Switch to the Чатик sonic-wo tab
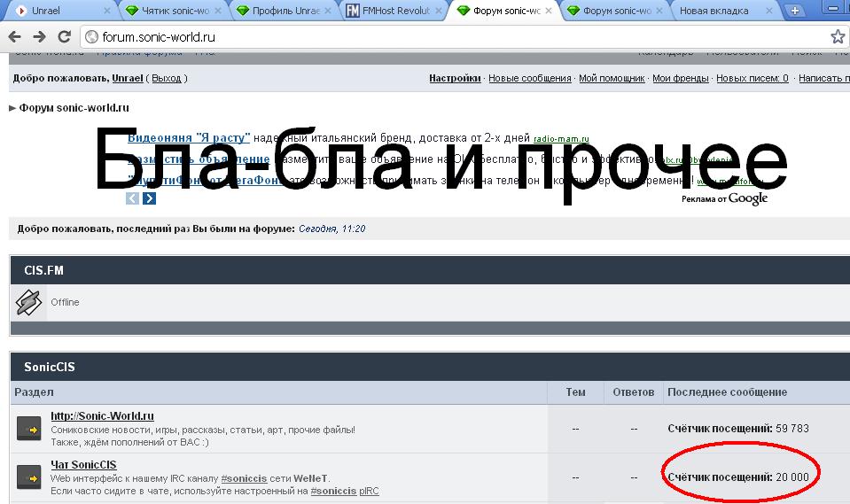The height and width of the screenshot is (504, 850). [175, 11]
